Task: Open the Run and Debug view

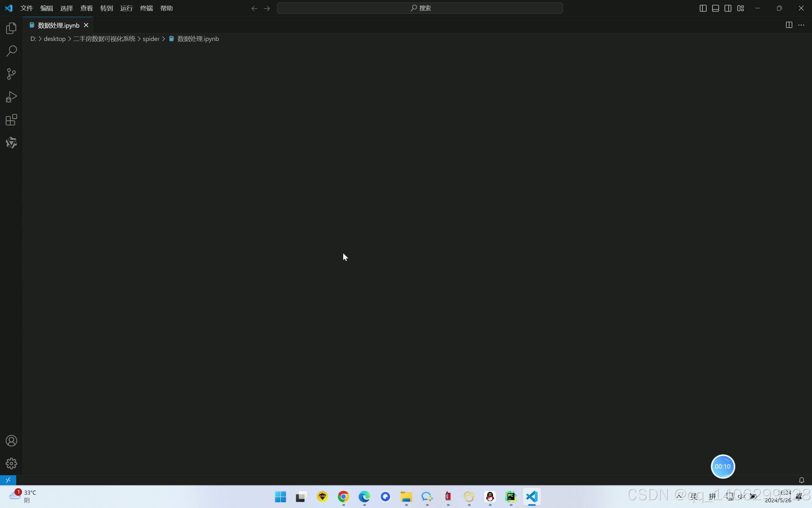Action: tap(11, 97)
